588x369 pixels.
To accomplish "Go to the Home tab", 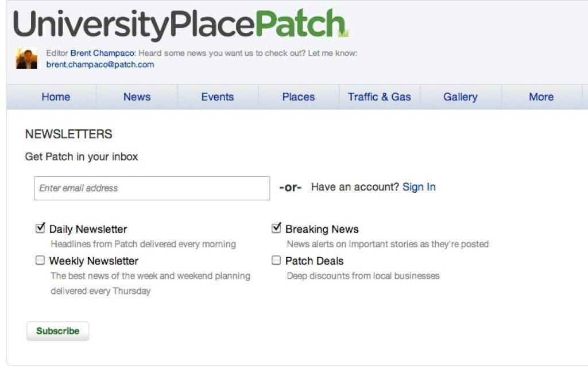I will [x=56, y=97].
